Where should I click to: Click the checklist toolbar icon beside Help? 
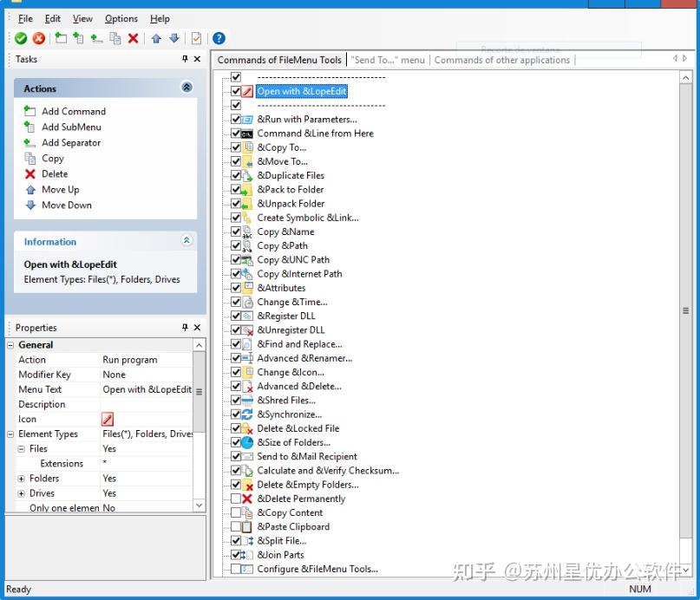(196, 38)
